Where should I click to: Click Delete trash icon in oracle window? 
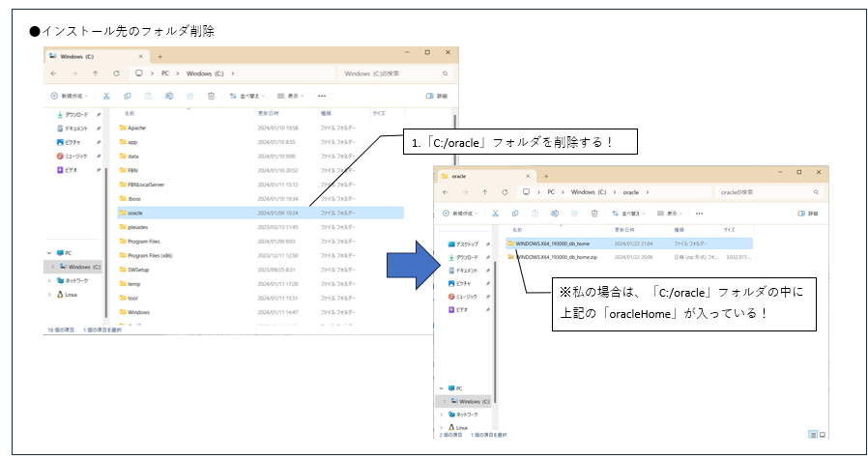[594, 214]
